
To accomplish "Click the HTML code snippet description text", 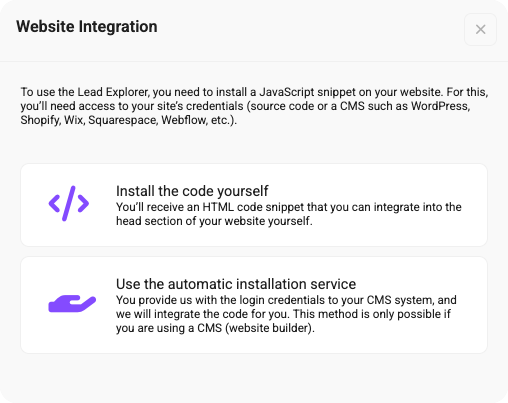I will point(289,214).
